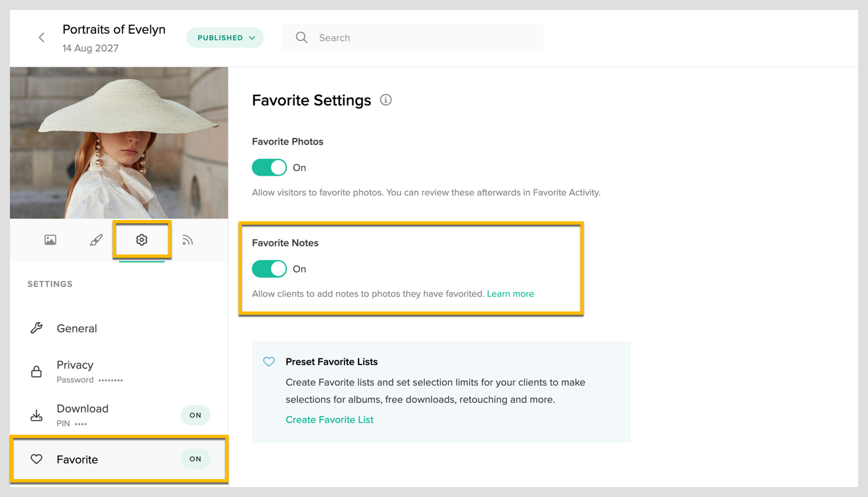
Task: Click the Create Favorite List link
Action: pyautogui.click(x=329, y=419)
